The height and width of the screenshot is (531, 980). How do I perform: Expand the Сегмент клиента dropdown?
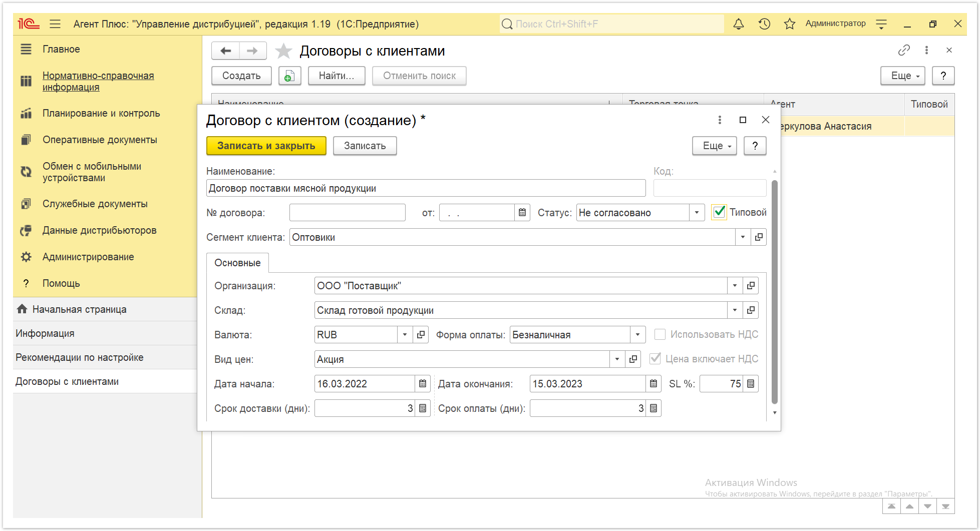743,237
